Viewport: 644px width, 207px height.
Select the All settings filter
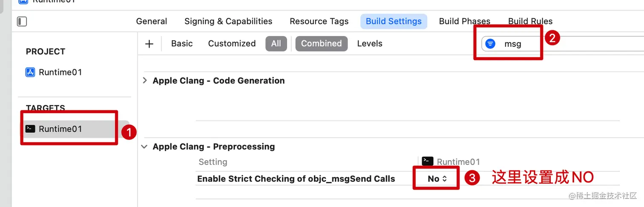pos(276,44)
